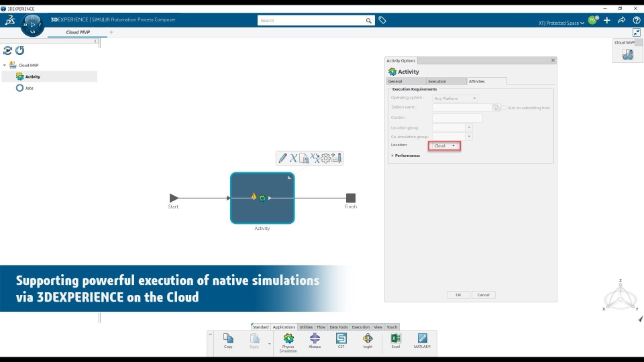This screenshot has height=362, width=644.
Task: Open the tag icon beside search
Action: pos(382,20)
